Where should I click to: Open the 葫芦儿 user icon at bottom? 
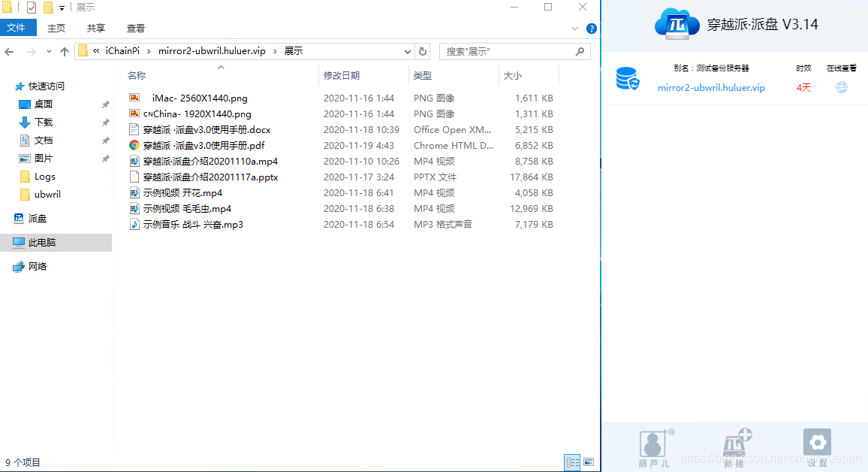pos(654,443)
